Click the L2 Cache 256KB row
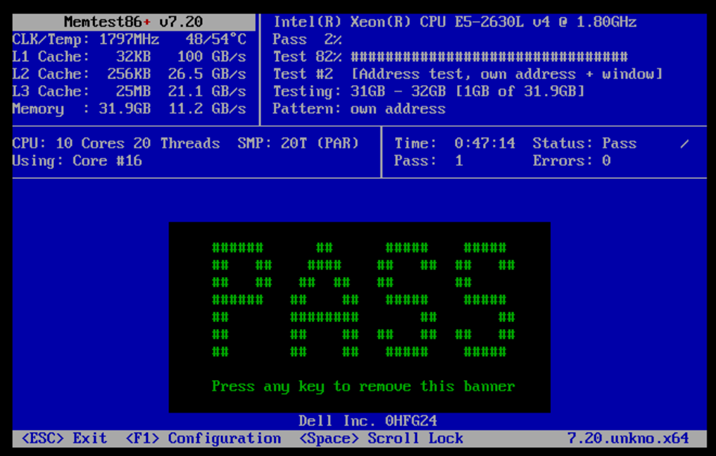Image resolution: width=716 pixels, height=456 pixels. pyautogui.click(x=129, y=74)
